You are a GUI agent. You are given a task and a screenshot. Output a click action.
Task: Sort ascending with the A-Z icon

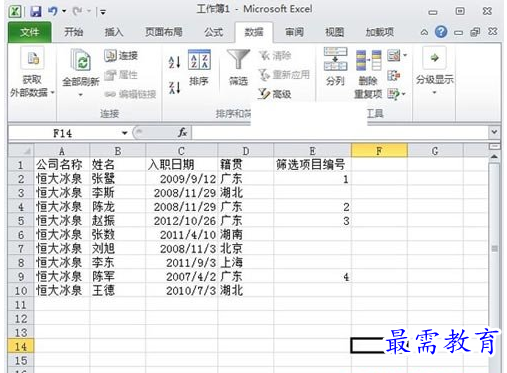(174, 62)
